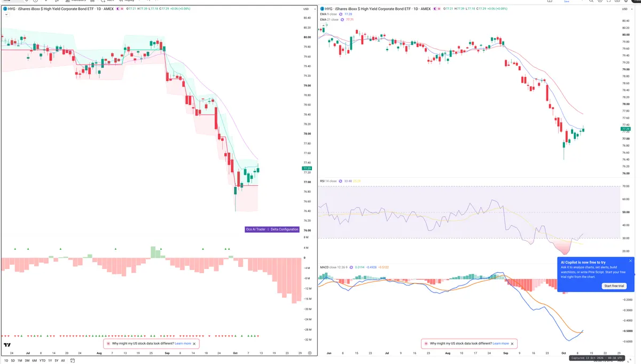This screenshot has height=364, width=641.
Task: Select the YTD time range button
Action: coord(42,361)
